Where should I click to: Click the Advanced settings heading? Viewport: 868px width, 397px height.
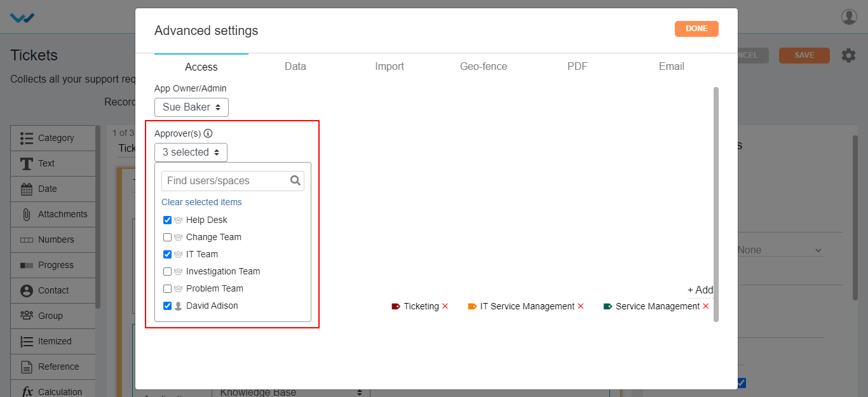pos(207,30)
